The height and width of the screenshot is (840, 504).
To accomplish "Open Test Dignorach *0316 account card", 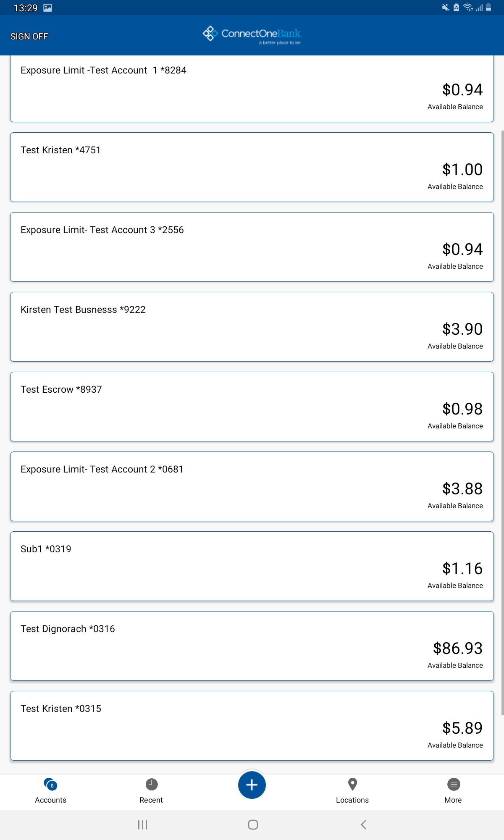I will point(252,646).
